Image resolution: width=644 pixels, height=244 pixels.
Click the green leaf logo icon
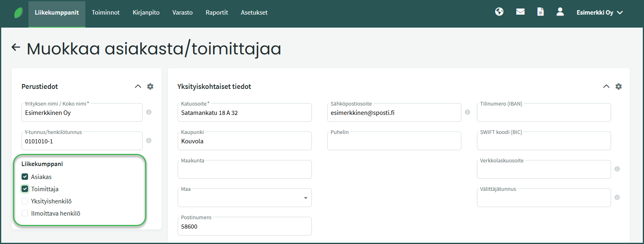coord(19,13)
